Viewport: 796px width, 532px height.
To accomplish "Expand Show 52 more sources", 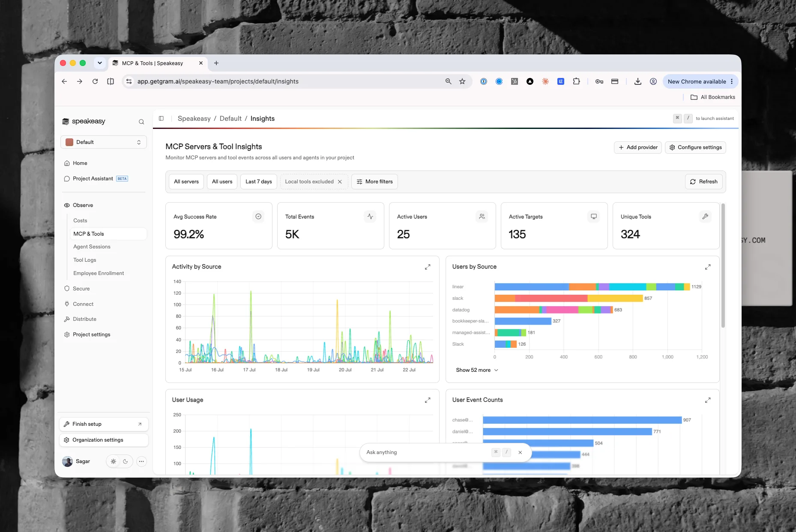I will (477, 370).
